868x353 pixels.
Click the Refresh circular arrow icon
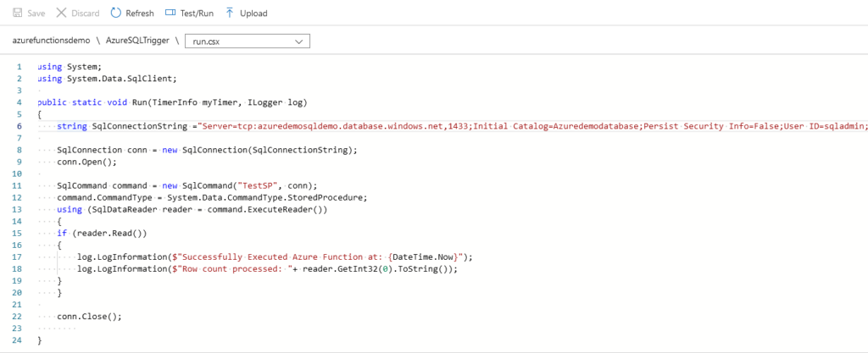point(115,13)
